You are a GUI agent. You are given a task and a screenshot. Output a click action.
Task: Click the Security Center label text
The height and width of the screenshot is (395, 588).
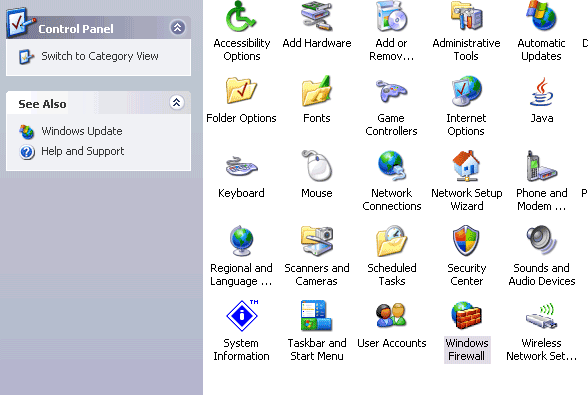[467, 275]
